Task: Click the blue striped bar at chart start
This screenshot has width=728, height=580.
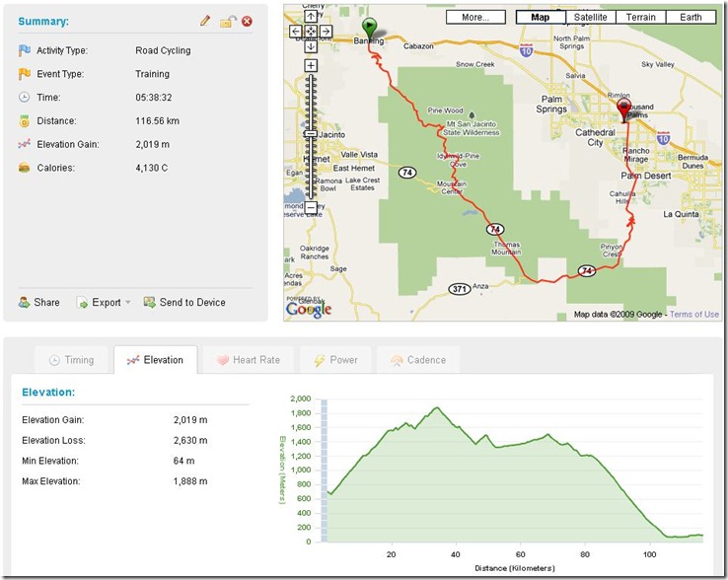Action: 325,471
